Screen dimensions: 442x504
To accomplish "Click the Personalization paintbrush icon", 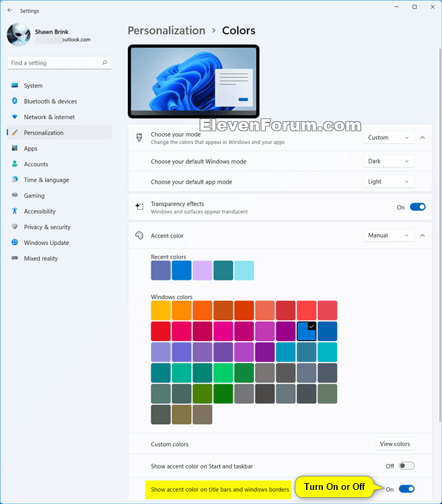I will 15,133.
